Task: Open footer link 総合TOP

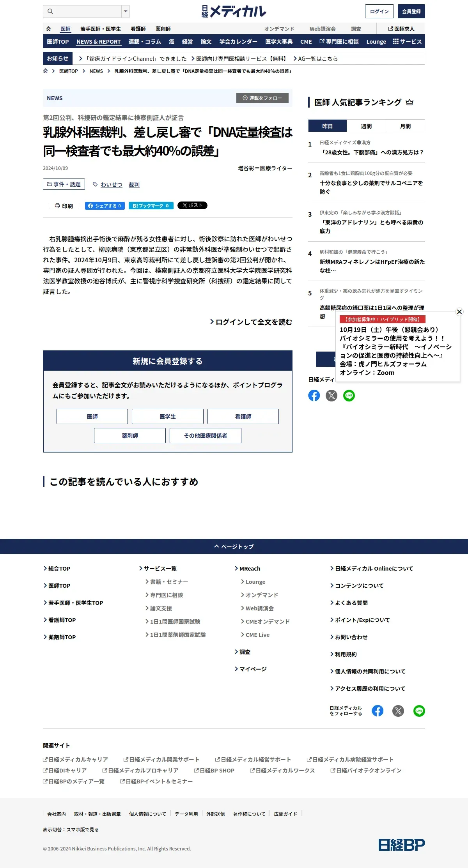Action: (x=57, y=569)
